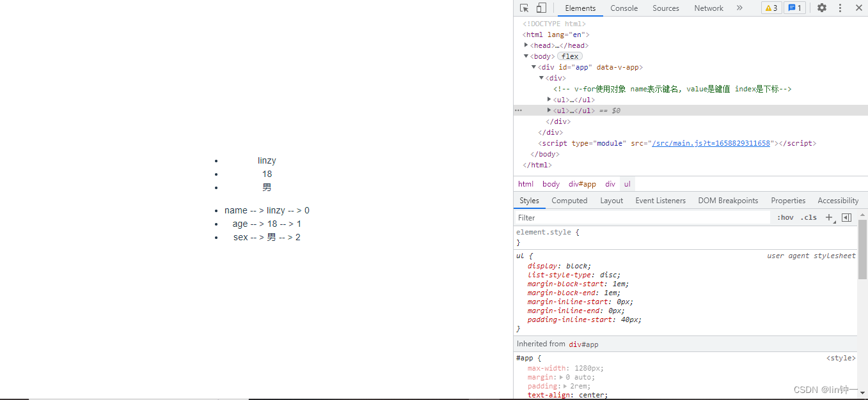Click the warnings counter badge showing 3
The image size is (868, 400).
pyautogui.click(x=771, y=8)
